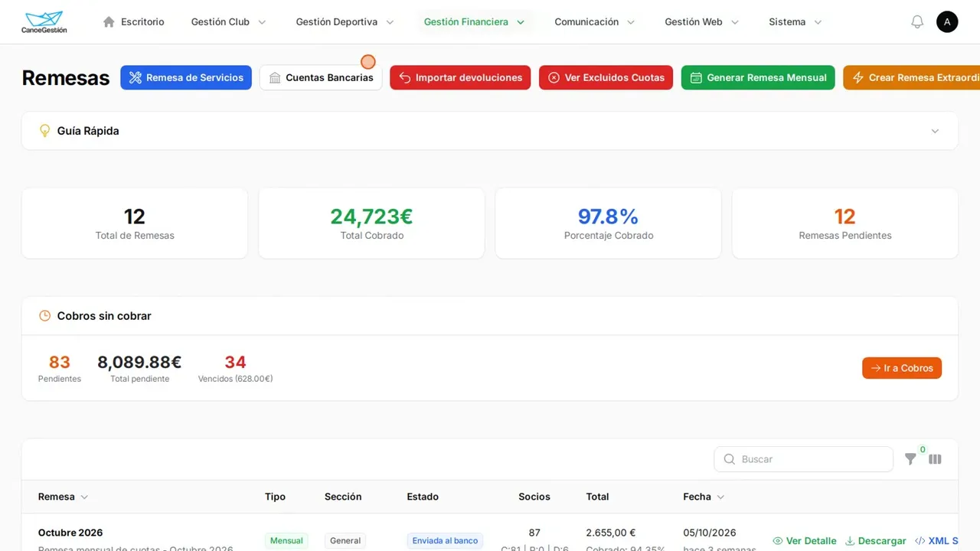Screen dimensions: 980x551
Task: Open Ver Detalle for Octubre 2026
Action: (805, 541)
